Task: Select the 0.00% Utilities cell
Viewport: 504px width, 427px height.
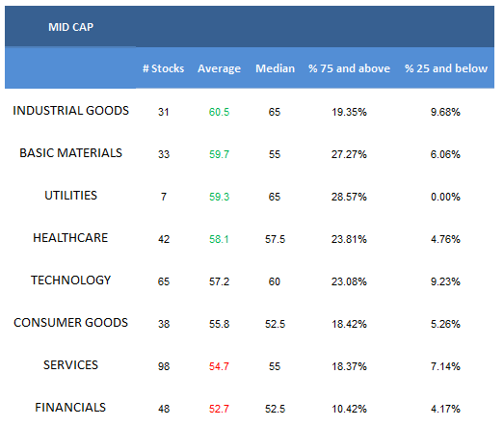Action: tap(445, 197)
